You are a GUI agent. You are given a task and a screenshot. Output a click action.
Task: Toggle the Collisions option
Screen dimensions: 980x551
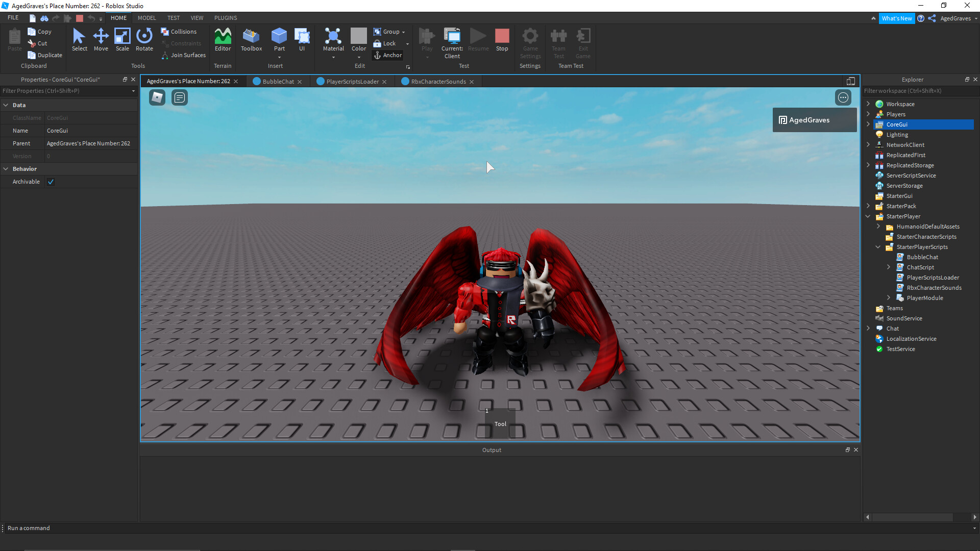point(179,32)
